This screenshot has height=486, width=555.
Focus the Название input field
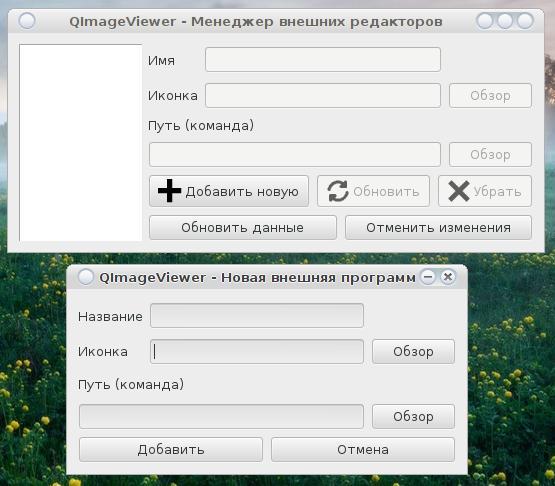[x=257, y=315]
